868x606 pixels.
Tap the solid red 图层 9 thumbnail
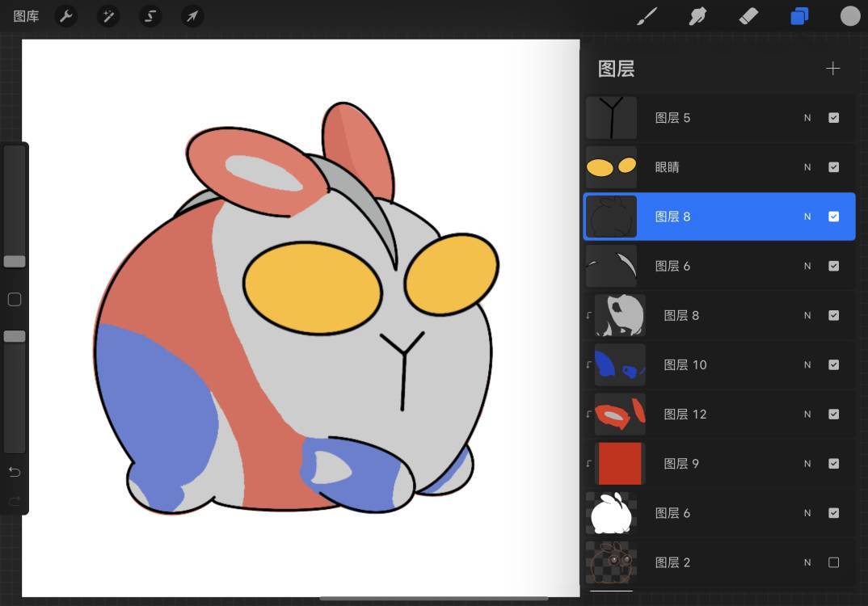620,463
